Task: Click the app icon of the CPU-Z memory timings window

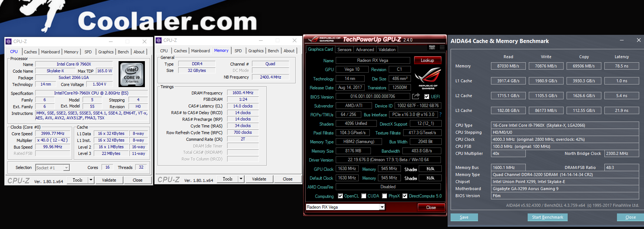Action: pyautogui.click(x=159, y=40)
